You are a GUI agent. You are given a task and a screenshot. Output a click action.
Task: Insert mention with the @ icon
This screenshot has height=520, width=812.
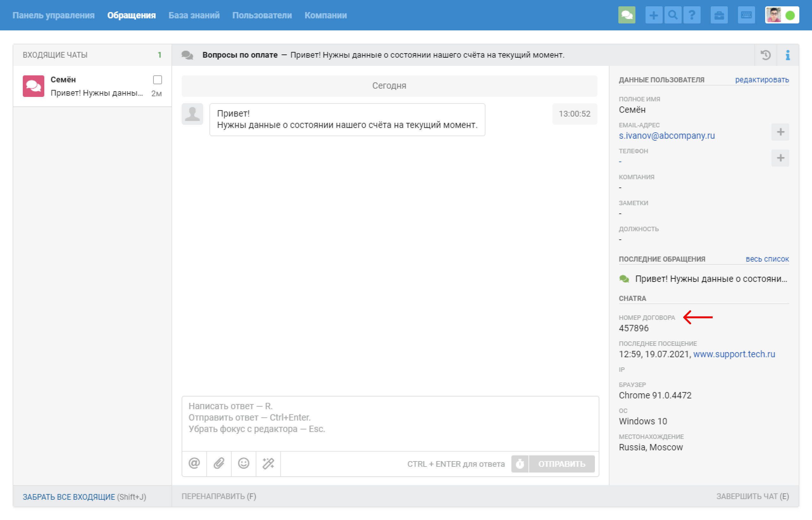pyautogui.click(x=194, y=463)
